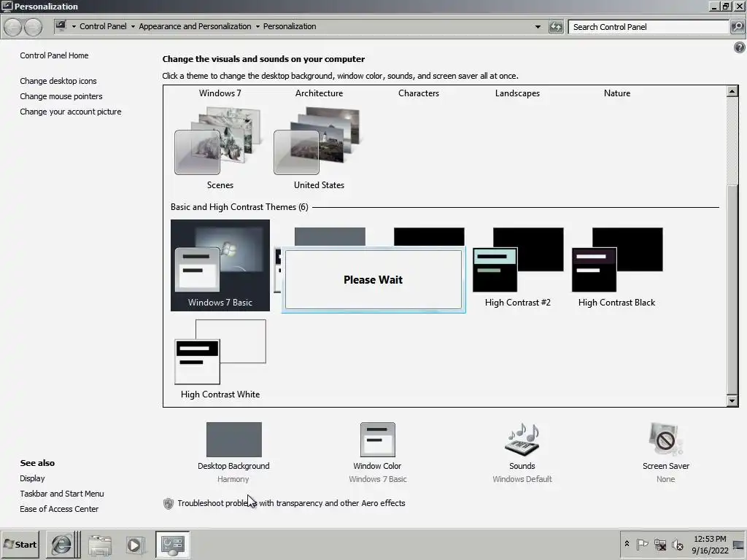
Task: Open Desktop Background settings icon
Action: [x=234, y=440]
